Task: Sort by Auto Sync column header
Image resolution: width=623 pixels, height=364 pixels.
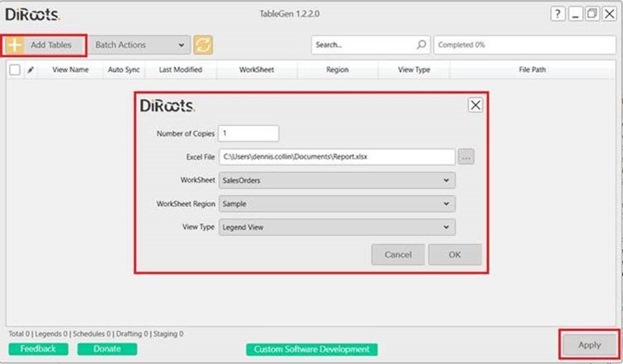Action: click(123, 70)
